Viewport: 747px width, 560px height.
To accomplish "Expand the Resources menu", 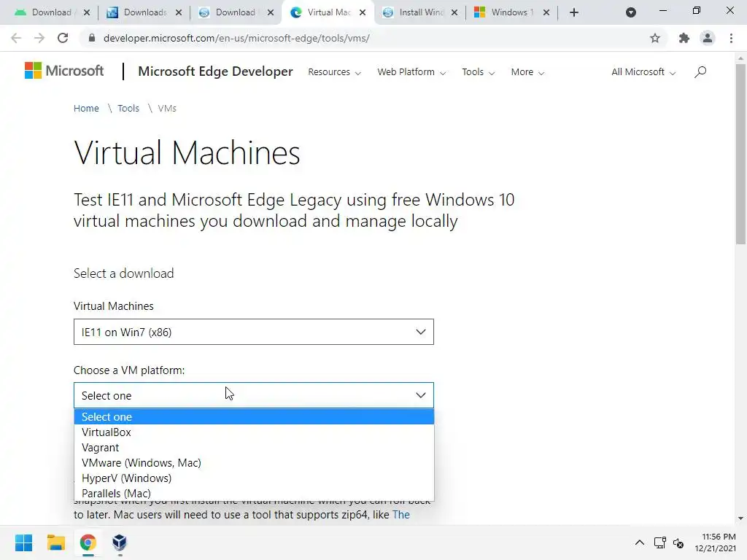I will [x=334, y=72].
